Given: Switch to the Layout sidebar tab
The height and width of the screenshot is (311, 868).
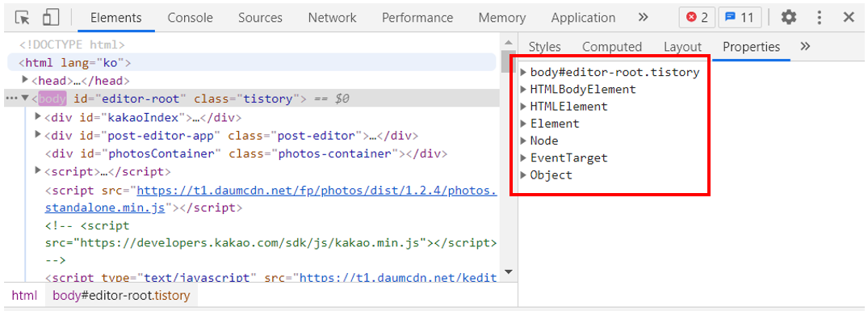Looking at the screenshot, I should coord(682,47).
